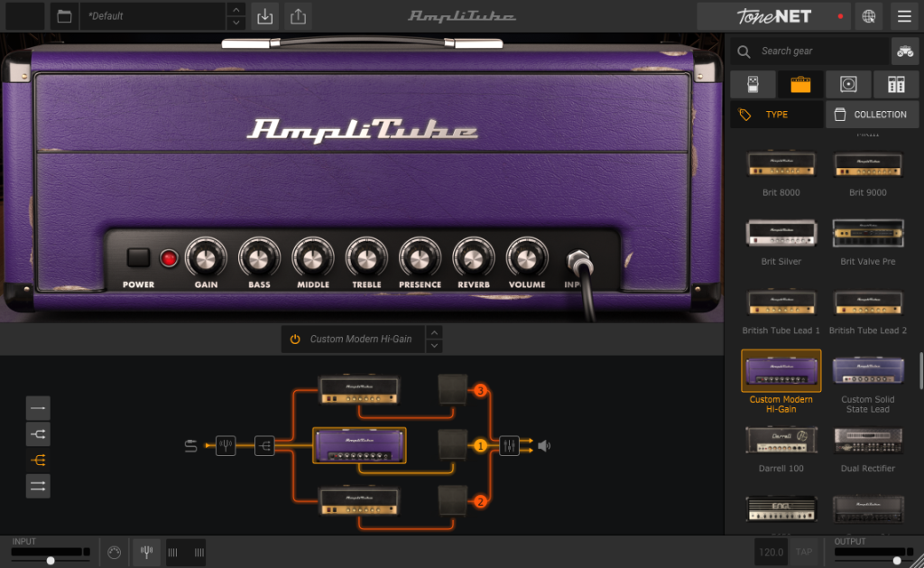Viewport: 924px width, 568px height.
Task: Click the VOLUME knob
Action: (527, 258)
